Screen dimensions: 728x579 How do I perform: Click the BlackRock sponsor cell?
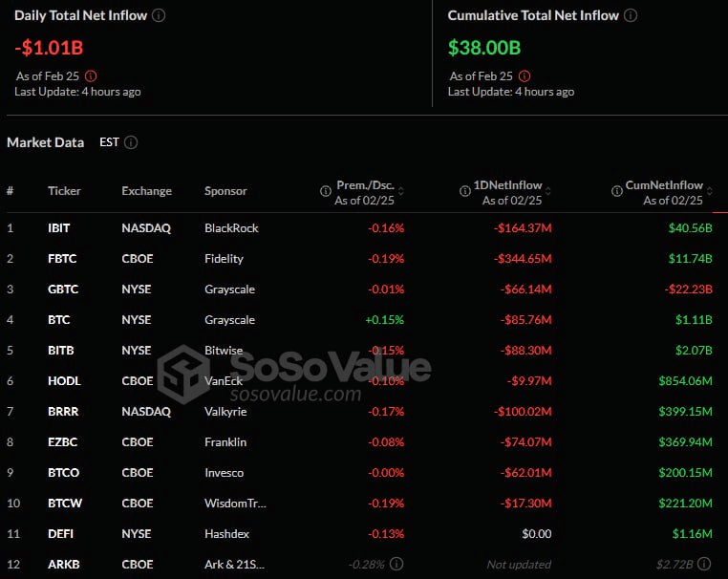point(231,228)
